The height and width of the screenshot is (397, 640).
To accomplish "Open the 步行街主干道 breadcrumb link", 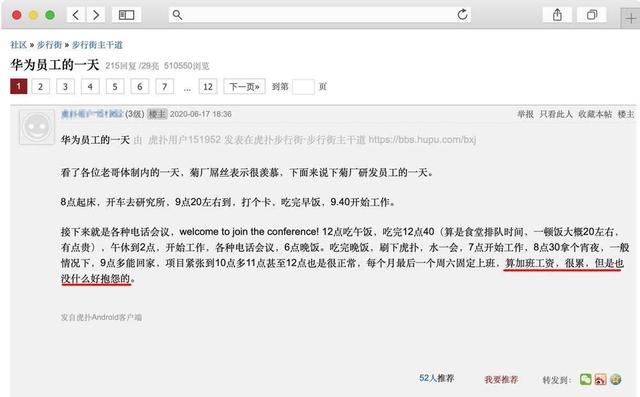I will coord(97,45).
